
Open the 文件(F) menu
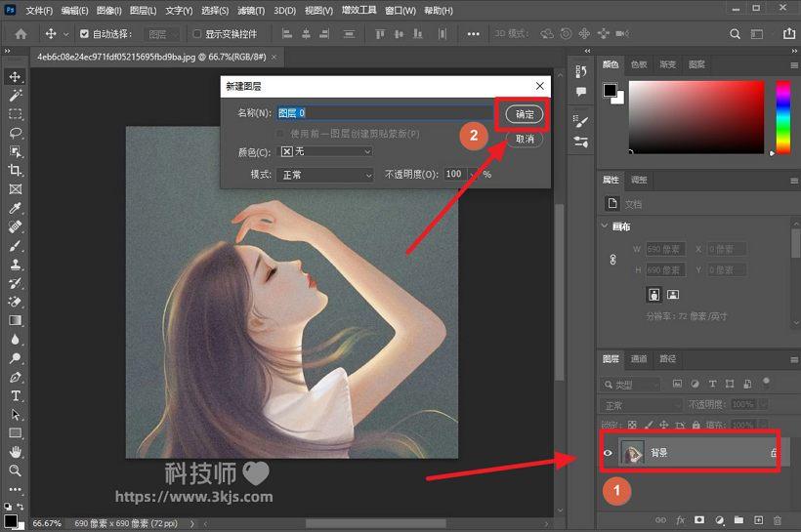[x=39, y=10]
